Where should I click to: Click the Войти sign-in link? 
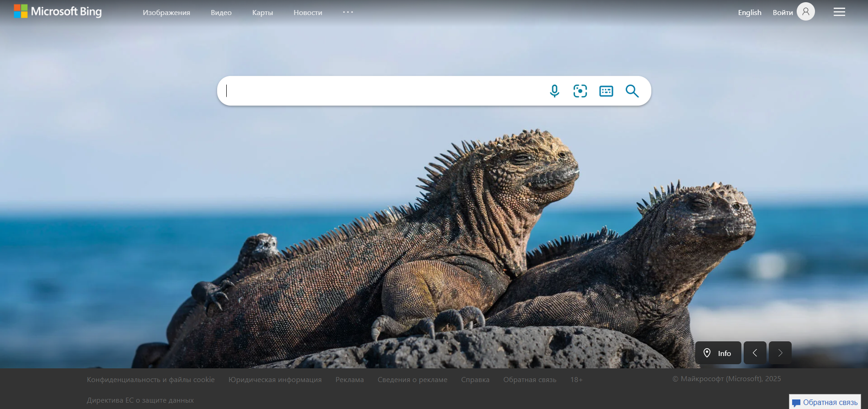(782, 12)
